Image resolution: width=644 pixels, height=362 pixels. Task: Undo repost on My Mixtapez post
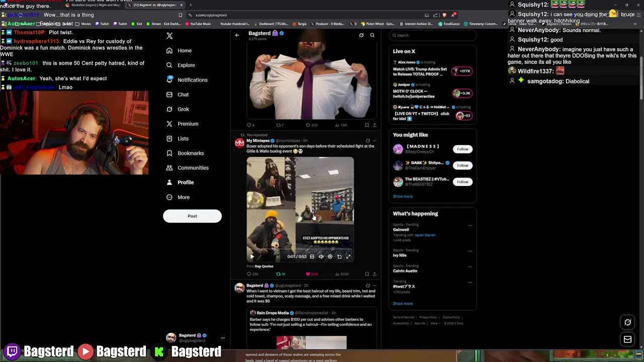pos(281,274)
